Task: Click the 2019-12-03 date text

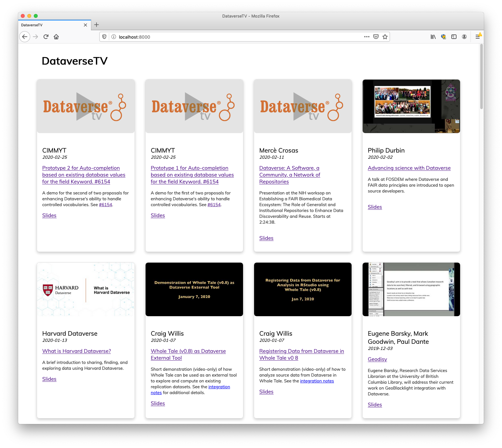Action: pos(380,348)
